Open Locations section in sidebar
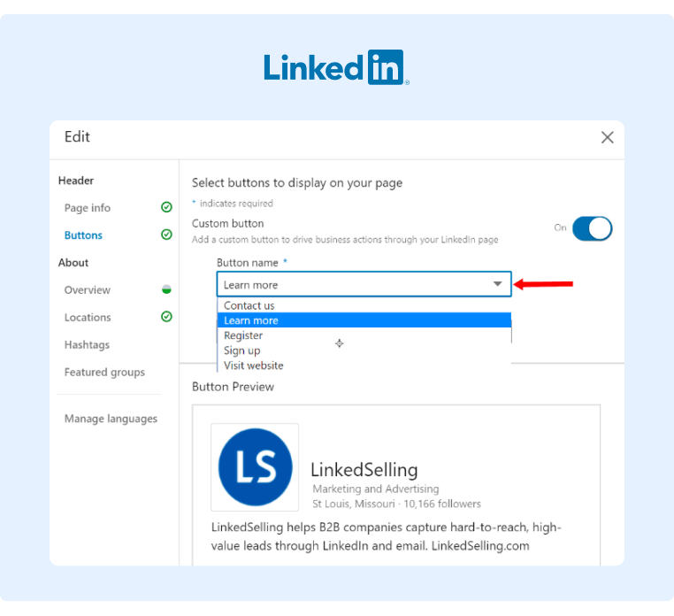 coord(88,318)
